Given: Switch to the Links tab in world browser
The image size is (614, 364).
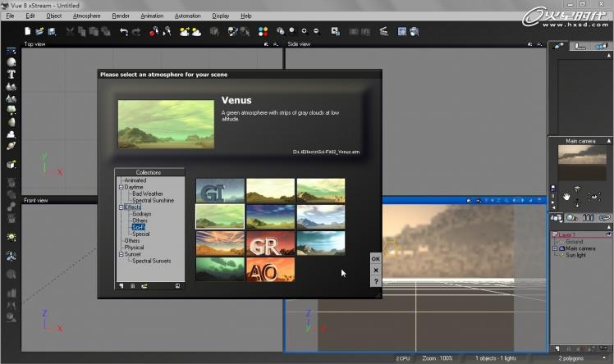Looking at the screenshot, I should [x=604, y=218].
